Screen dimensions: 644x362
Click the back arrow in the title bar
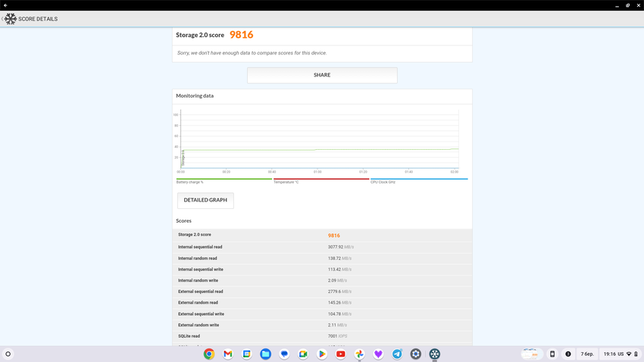[5, 5]
